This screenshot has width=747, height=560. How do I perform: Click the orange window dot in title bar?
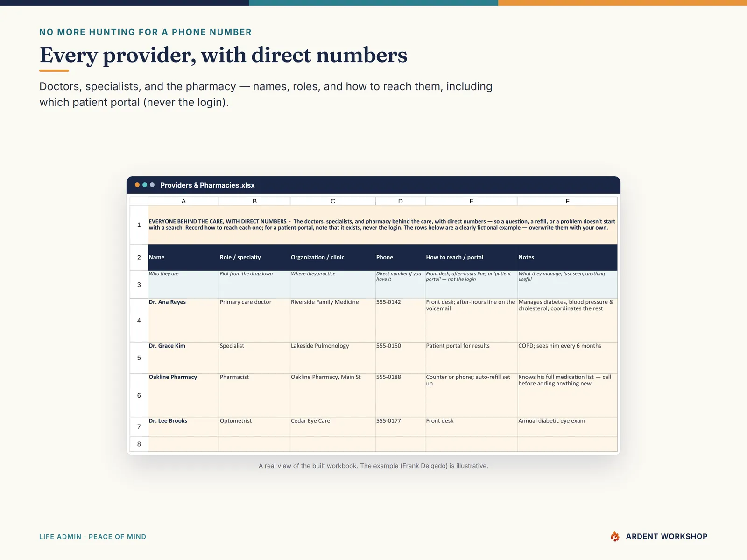pyautogui.click(x=137, y=185)
